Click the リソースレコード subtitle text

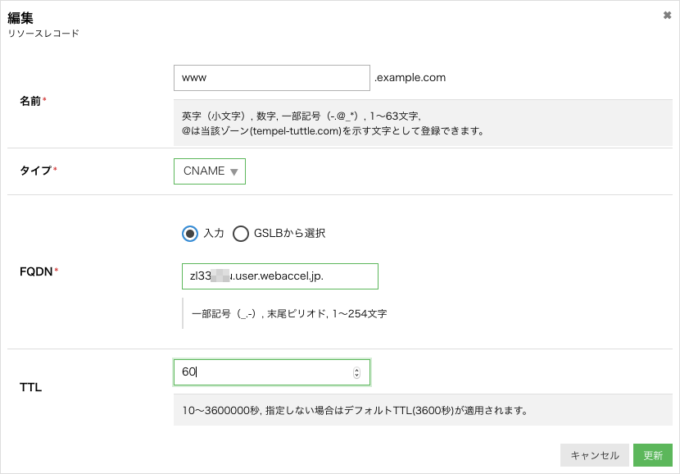[x=43, y=33]
